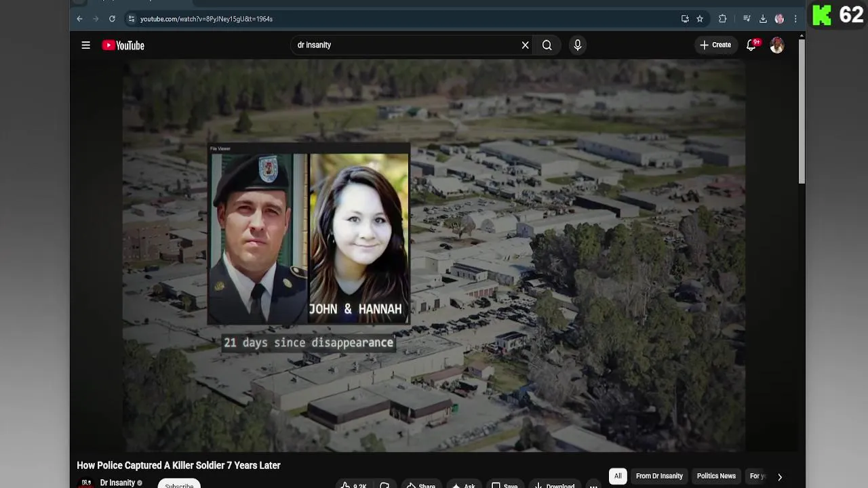Open the YouTube hamburger guide menu

[x=85, y=45]
